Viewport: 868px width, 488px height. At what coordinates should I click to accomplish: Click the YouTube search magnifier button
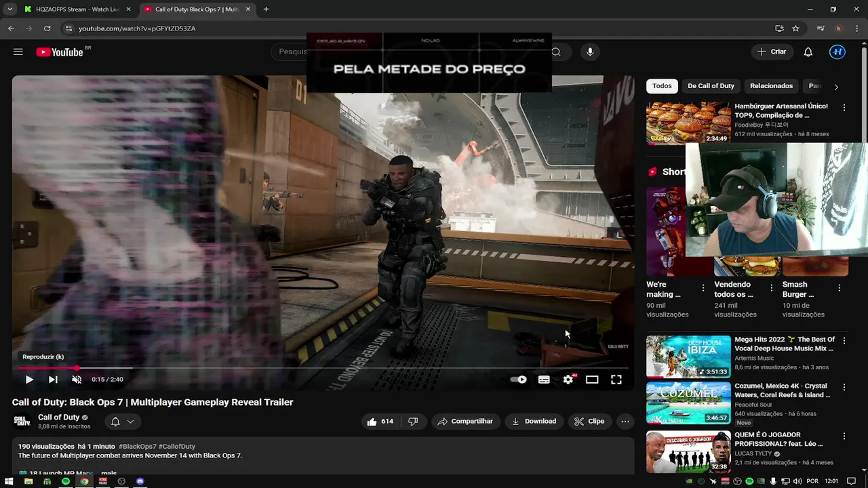[x=556, y=52]
